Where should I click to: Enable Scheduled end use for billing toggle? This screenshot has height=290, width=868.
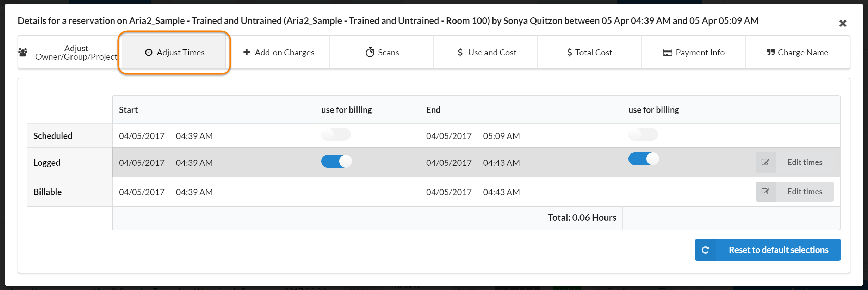tap(643, 134)
